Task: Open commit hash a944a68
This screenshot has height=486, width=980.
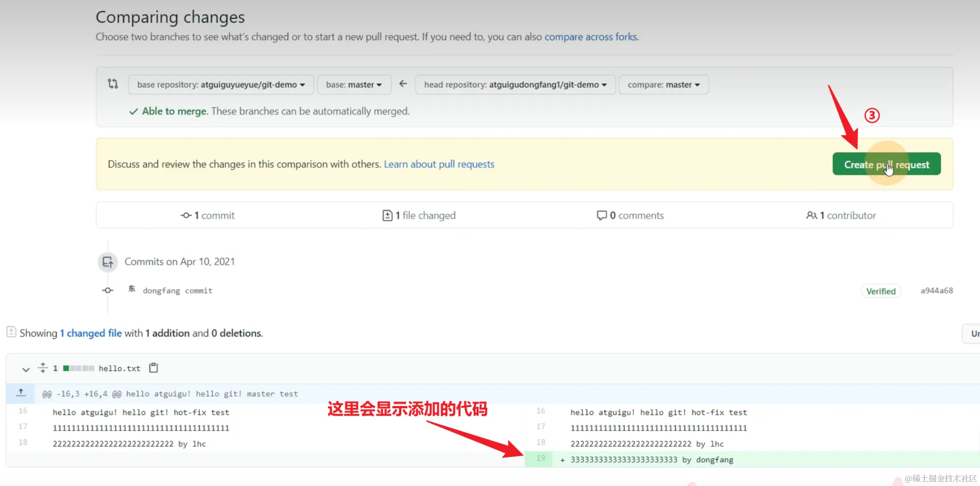Action: click(x=937, y=290)
